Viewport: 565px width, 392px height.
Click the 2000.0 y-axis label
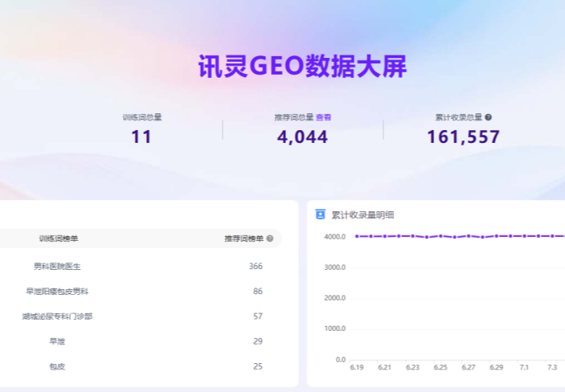[335, 298]
